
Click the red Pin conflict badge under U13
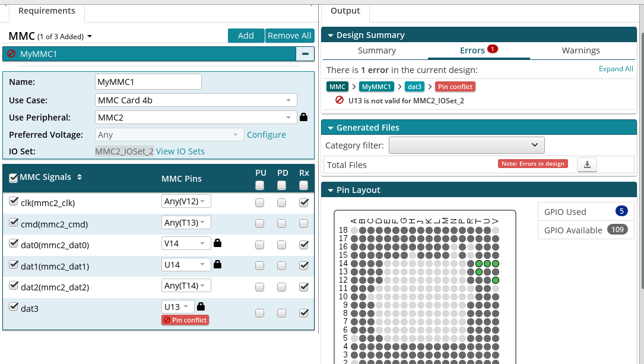pyautogui.click(x=185, y=319)
